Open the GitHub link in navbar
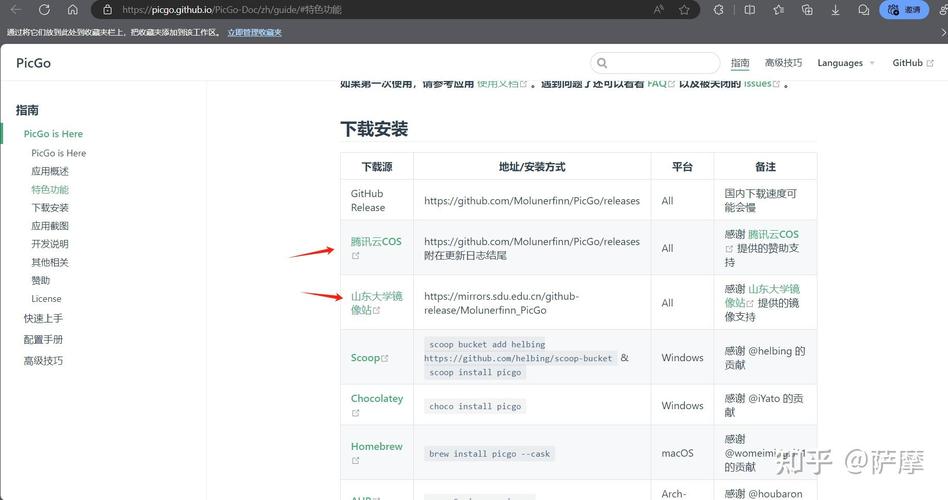The image size is (948, 500). coord(913,63)
